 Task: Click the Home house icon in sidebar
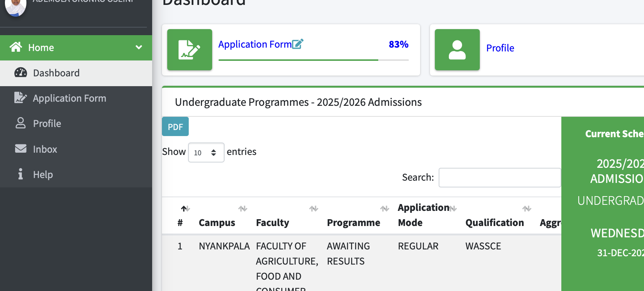[x=16, y=47]
